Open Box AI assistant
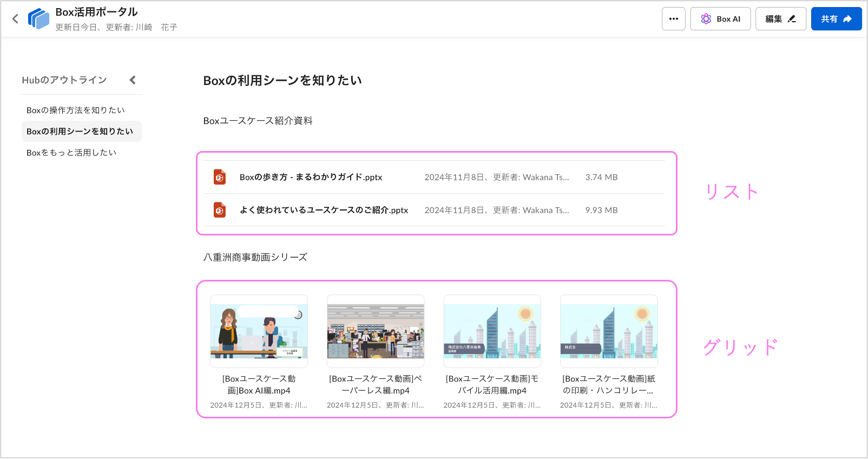Screen dimensions: 868x459 click(720, 19)
